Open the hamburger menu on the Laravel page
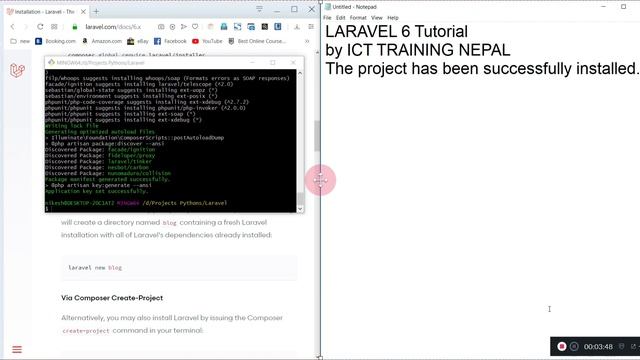640x360 pixels. [17, 349]
